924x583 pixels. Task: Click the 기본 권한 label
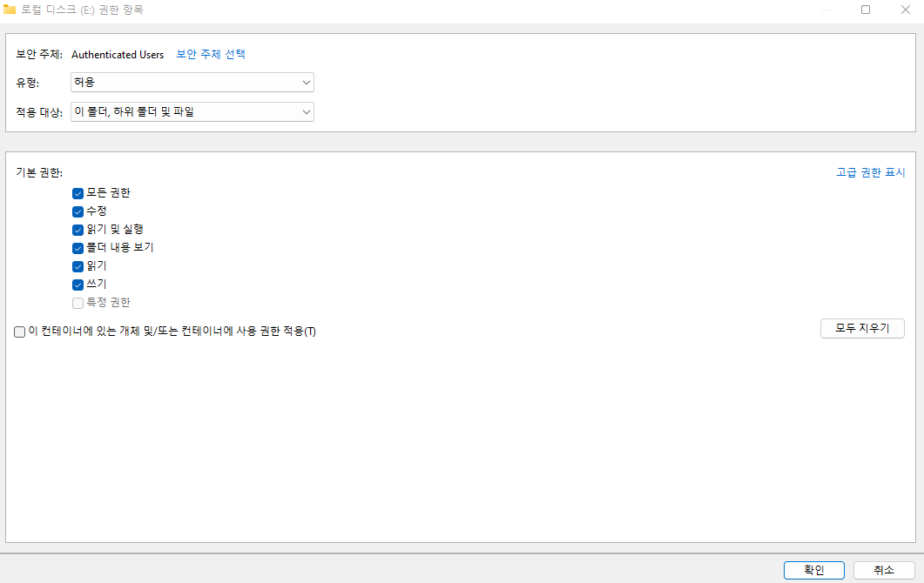[39, 172]
